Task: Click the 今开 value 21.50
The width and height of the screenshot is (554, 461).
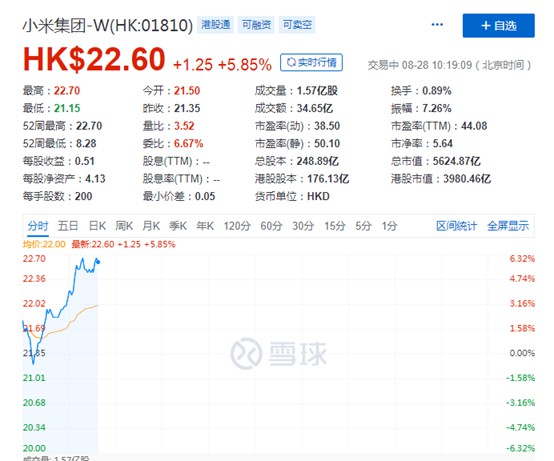Action: tap(187, 91)
